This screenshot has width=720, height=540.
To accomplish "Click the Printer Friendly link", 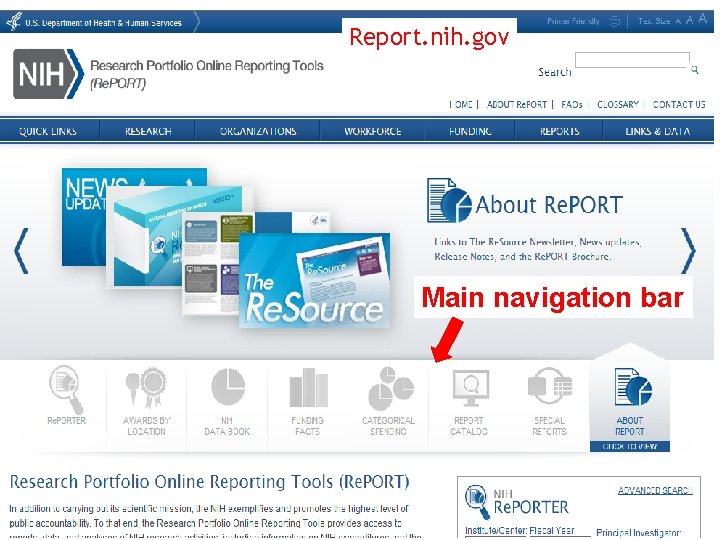I will point(573,21).
